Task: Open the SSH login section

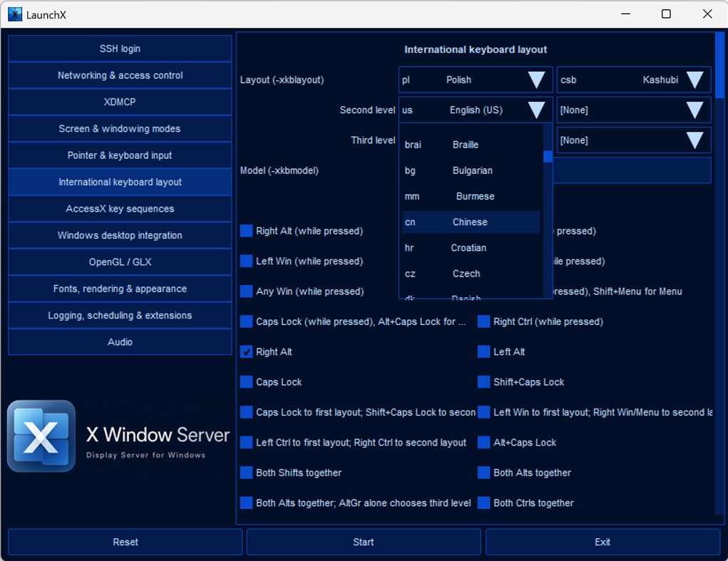Action: (120, 48)
